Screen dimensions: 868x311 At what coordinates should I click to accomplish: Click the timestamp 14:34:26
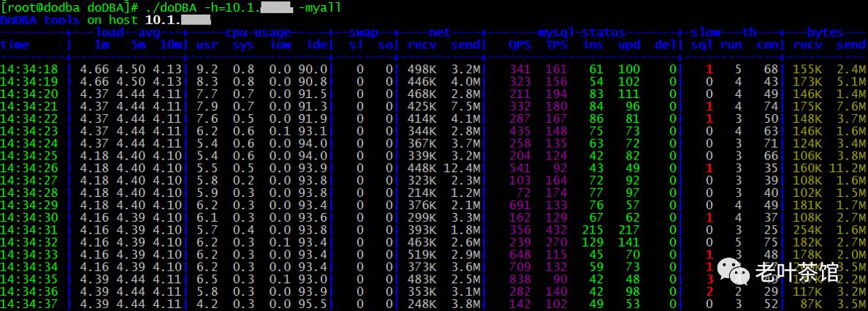[28, 168]
